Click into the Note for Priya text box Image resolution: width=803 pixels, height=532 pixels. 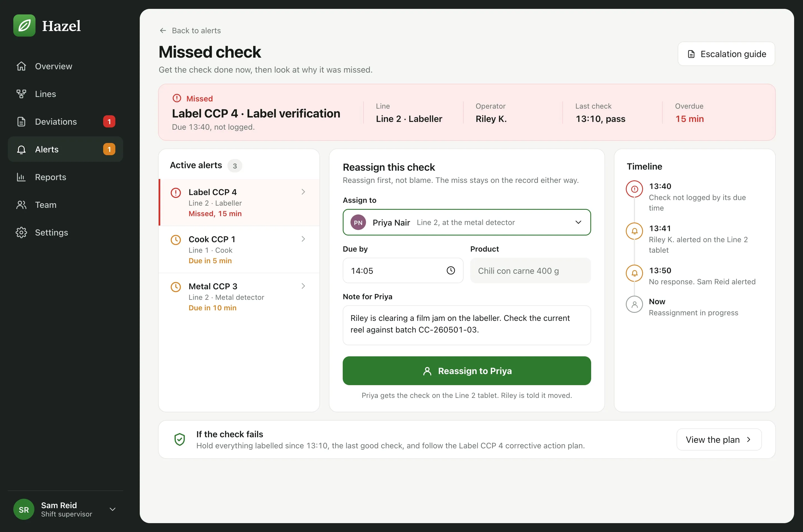point(466,325)
